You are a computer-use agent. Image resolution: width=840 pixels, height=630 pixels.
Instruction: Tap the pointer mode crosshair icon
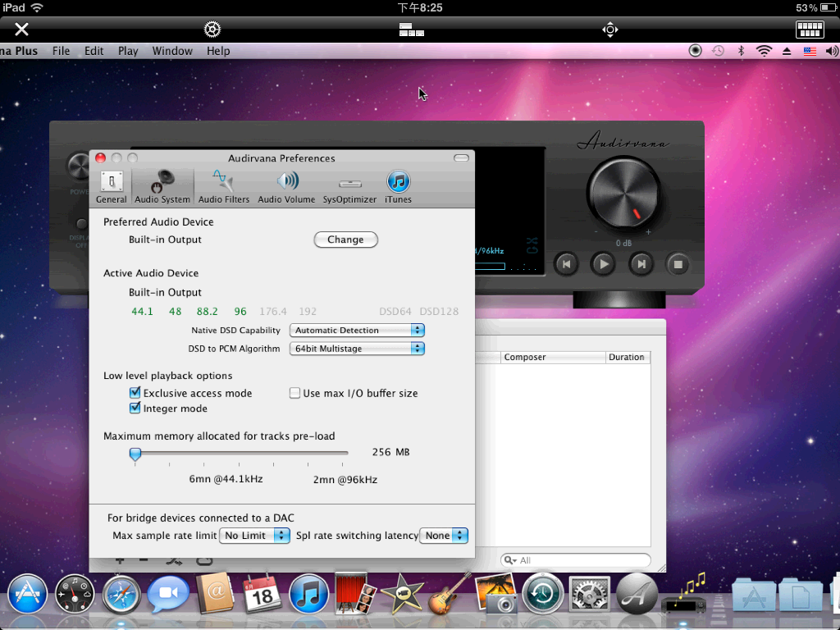click(x=609, y=30)
